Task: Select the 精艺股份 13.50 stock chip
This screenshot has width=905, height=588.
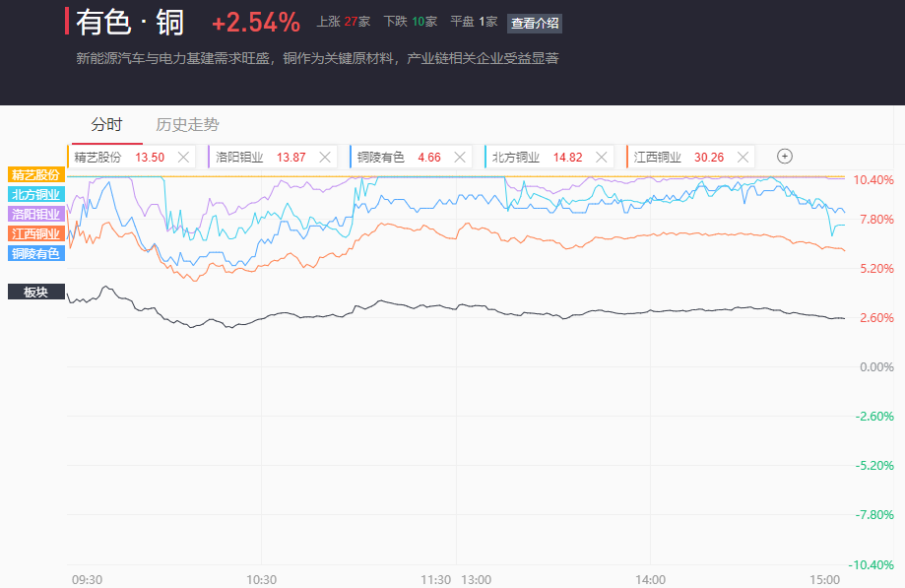Action: pyautogui.click(x=118, y=157)
